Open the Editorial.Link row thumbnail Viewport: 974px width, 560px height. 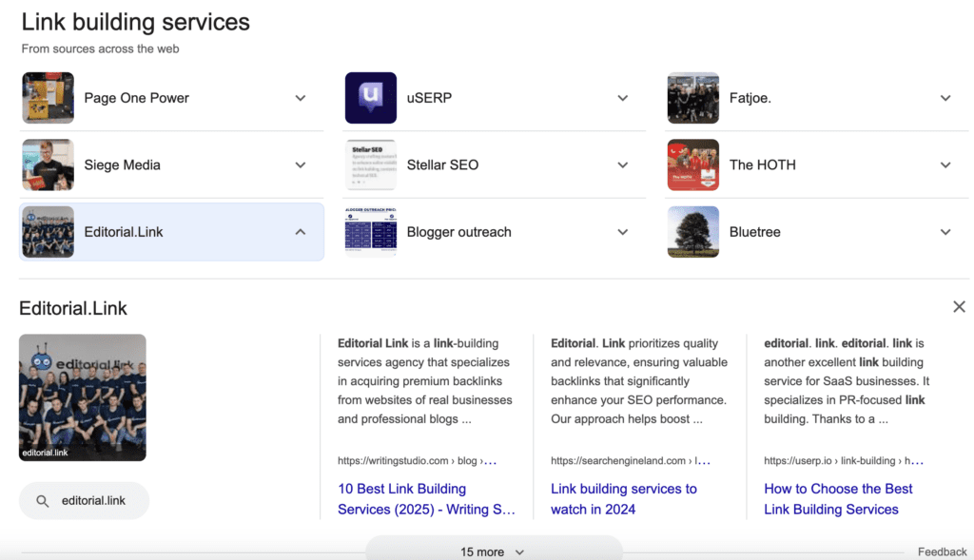tap(48, 232)
